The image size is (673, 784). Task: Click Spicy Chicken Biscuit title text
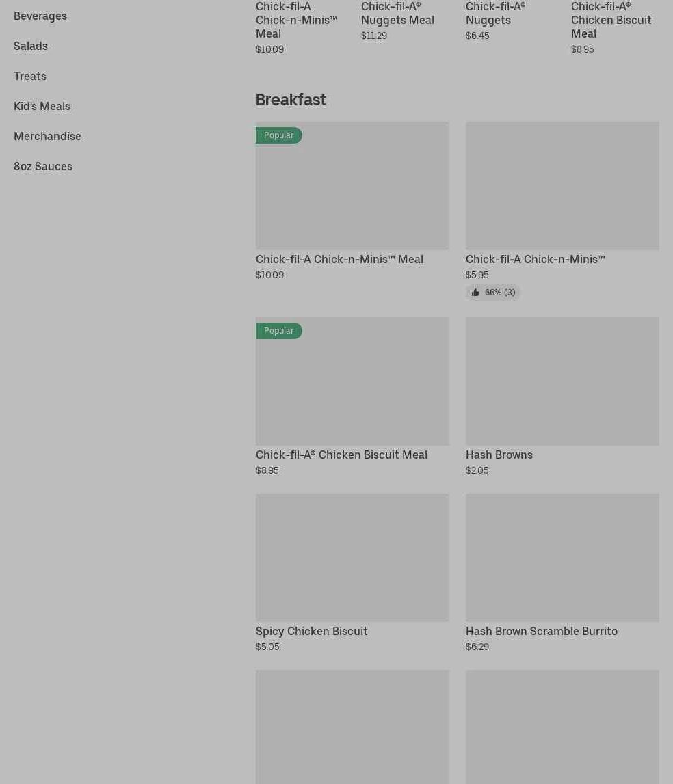(311, 631)
